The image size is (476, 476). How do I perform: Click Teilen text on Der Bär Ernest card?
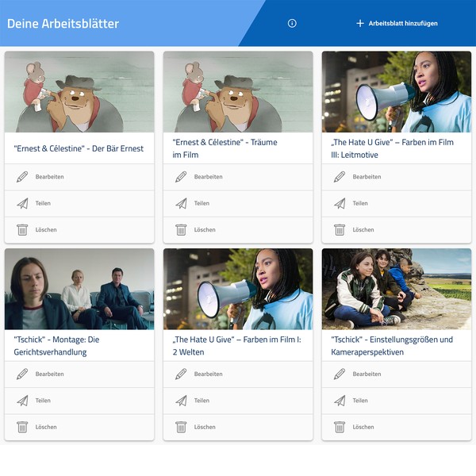coord(43,203)
